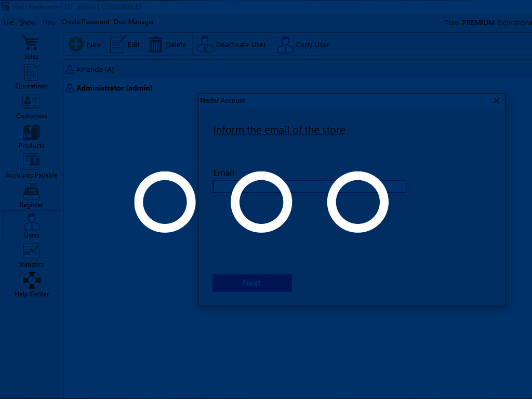532x399 pixels.
Task: Click the Email input field
Action: [x=309, y=187]
